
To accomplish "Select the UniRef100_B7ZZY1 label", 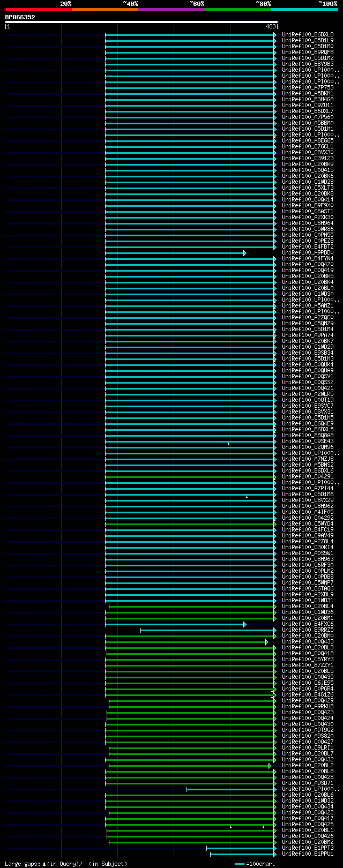I will click(308, 665).
